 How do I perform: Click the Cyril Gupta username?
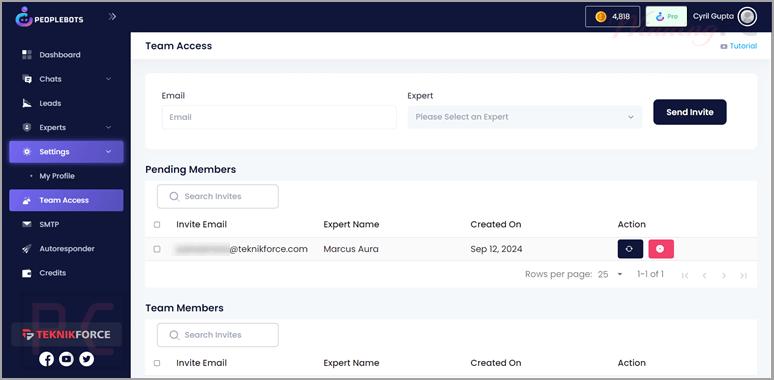point(713,16)
